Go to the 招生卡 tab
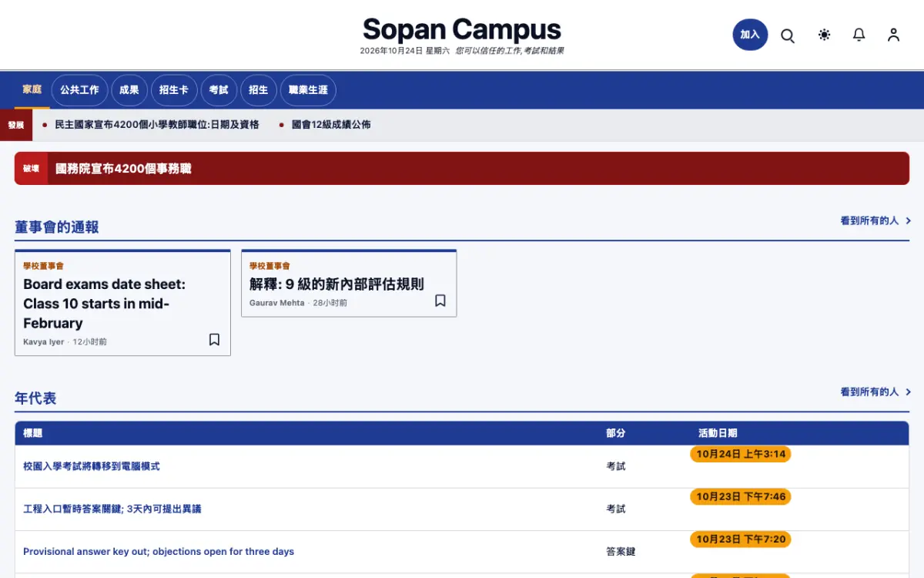This screenshot has height=578, width=924. coord(174,90)
